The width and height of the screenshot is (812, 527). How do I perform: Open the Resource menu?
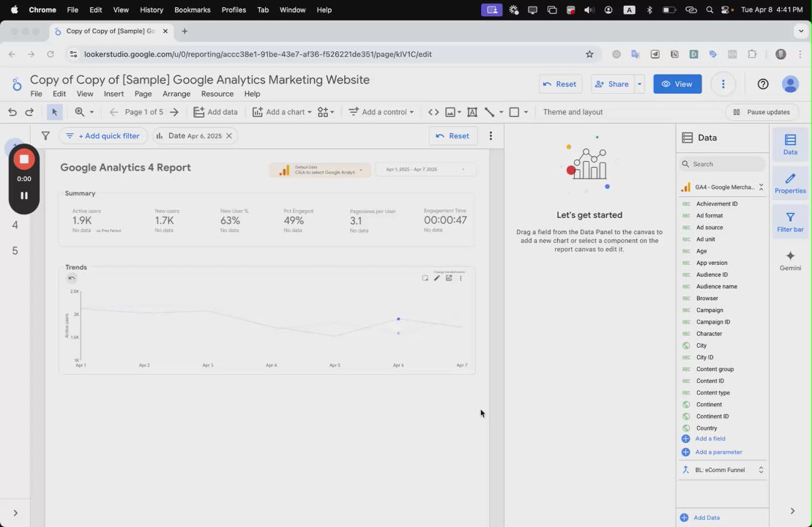pyautogui.click(x=217, y=94)
